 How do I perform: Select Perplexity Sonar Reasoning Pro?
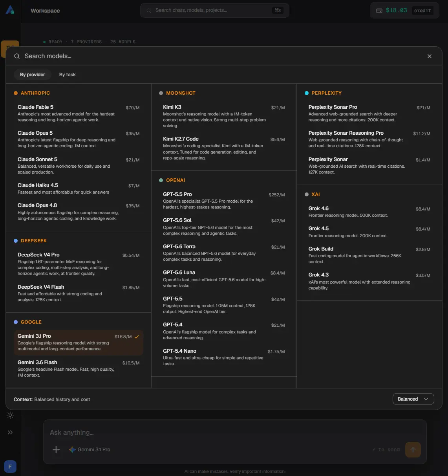[x=369, y=139]
